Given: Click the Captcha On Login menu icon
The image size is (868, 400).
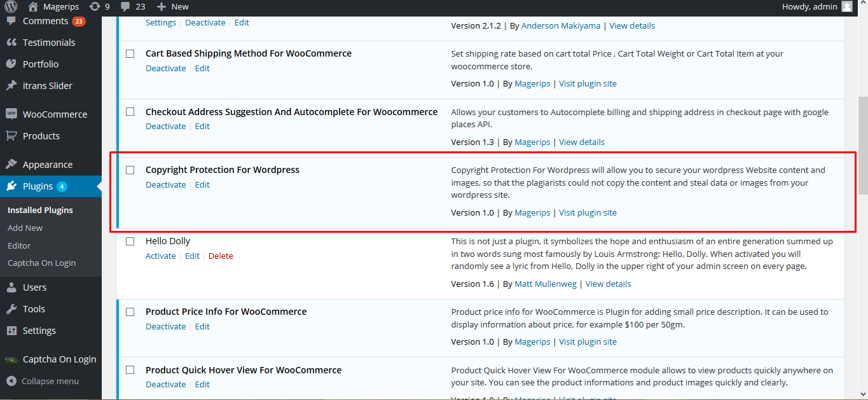Looking at the screenshot, I should 11,359.
